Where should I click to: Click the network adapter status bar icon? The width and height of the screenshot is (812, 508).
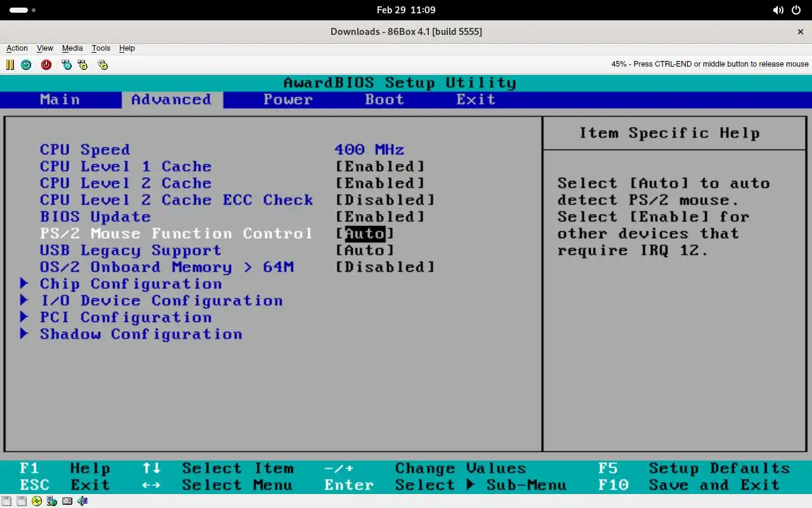(52, 501)
